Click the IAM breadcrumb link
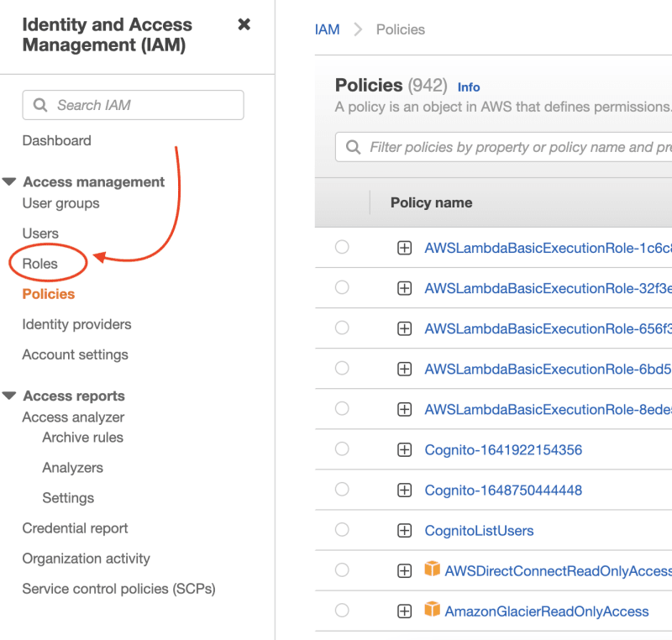The width and height of the screenshot is (672, 640). [328, 29]
